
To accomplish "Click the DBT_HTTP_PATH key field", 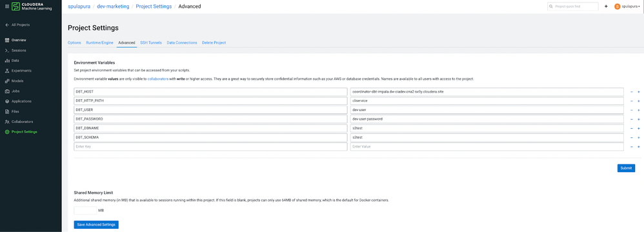I will coord(210,101).
